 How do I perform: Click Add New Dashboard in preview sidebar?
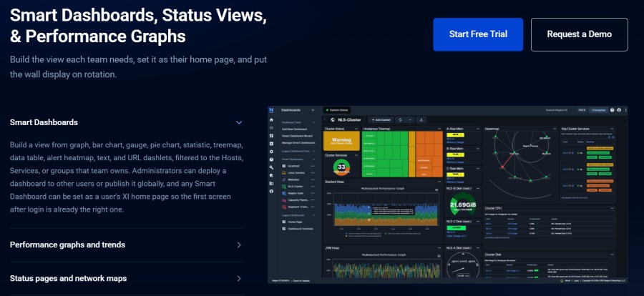click(295, 129)
